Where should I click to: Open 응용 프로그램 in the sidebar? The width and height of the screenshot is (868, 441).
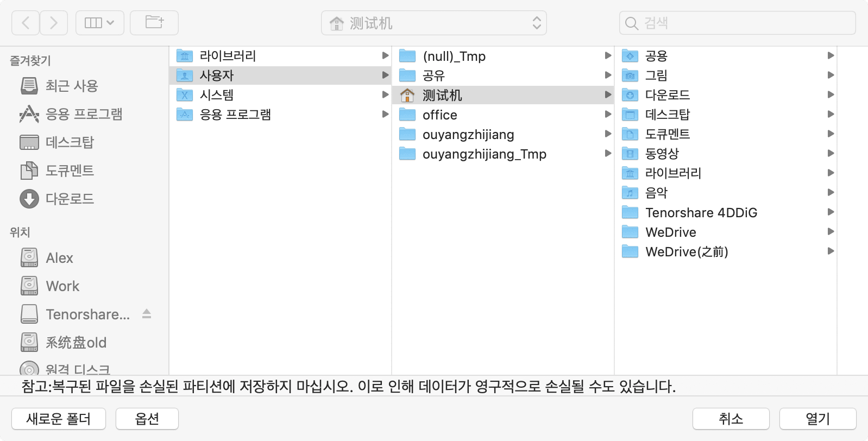[71, 114]
